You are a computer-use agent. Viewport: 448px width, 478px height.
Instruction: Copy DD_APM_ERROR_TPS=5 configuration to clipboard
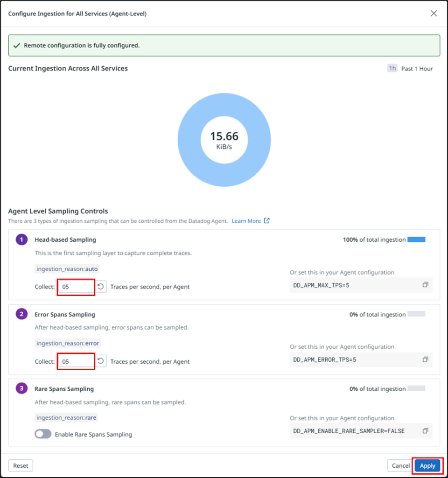tap(425, 359)
